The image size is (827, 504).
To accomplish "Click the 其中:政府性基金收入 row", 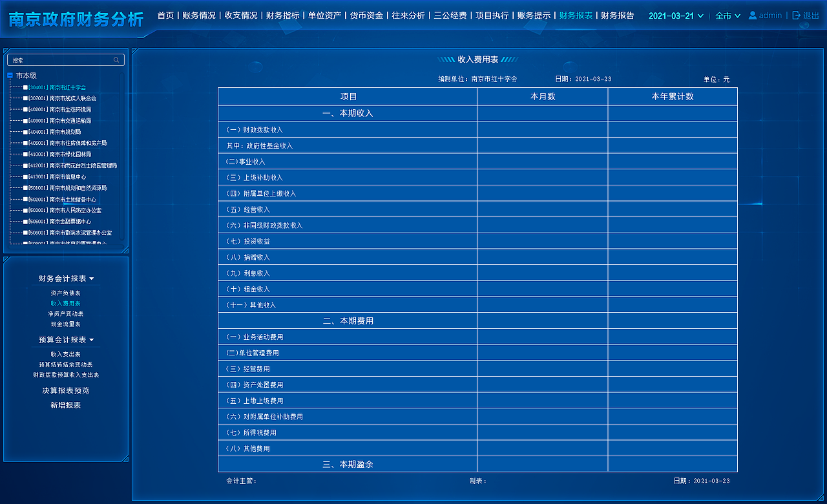I will click(x=477, y=145).
